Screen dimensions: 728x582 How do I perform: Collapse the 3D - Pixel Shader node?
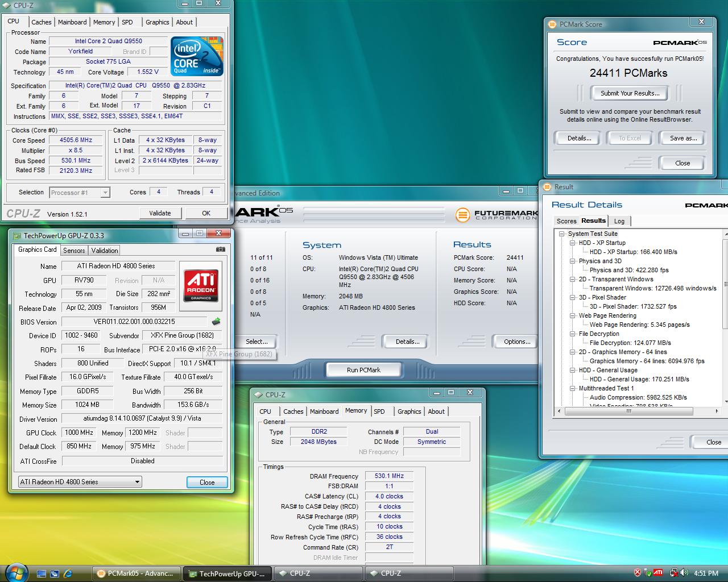pyautogui.click(x=573, y=297)
